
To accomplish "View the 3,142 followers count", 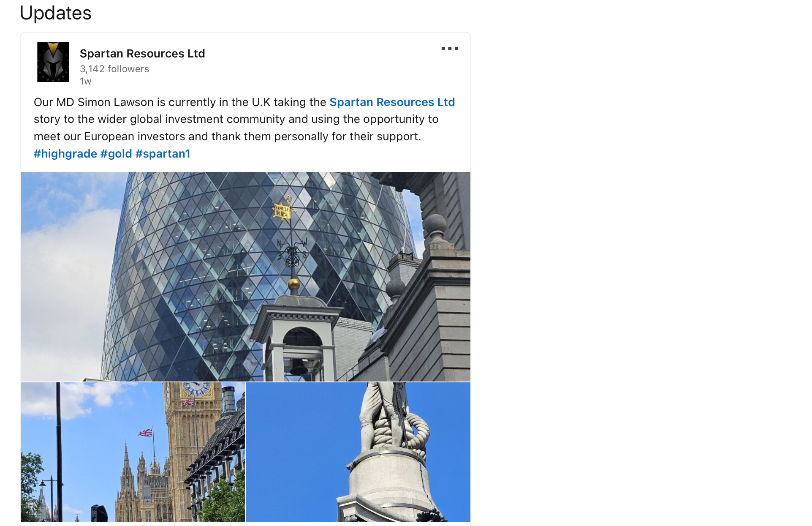I will pos(114,69).
